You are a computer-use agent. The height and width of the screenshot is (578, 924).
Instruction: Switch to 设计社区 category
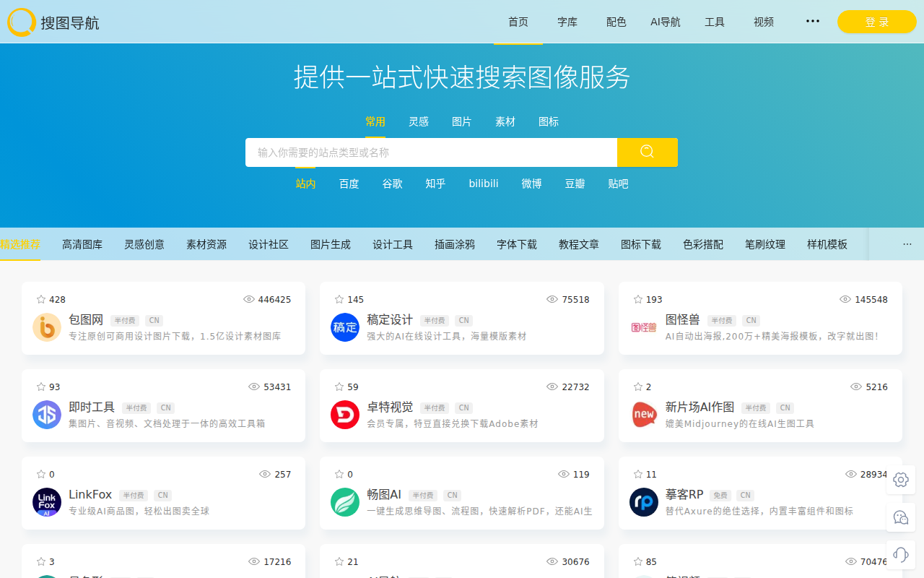pos(269,244)
